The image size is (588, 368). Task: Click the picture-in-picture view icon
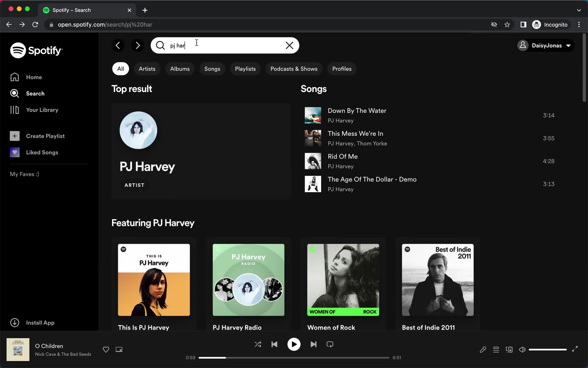119,349
